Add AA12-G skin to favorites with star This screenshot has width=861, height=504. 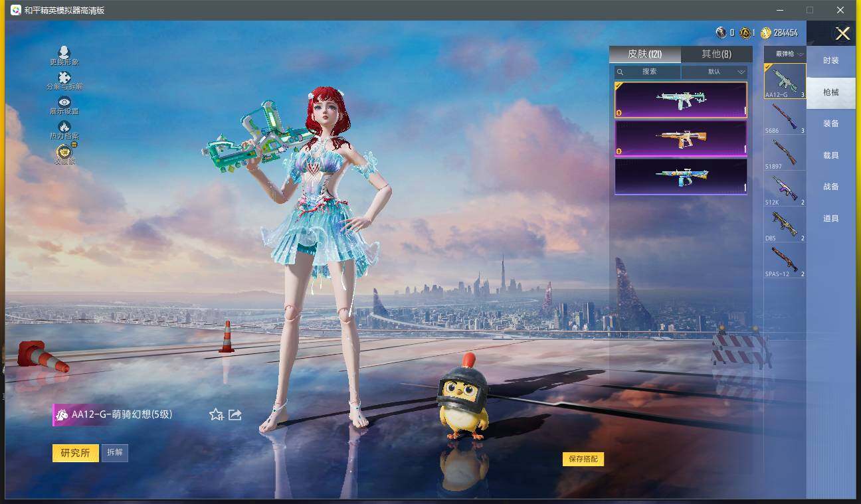[216, 414]
